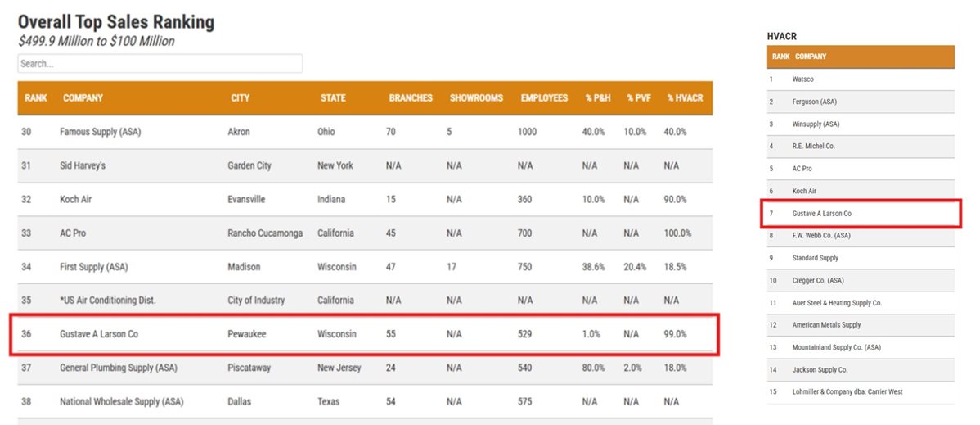Click the $499.9 Million to $100 Million subtitle
980x425 pixels.
pos(97,41)
